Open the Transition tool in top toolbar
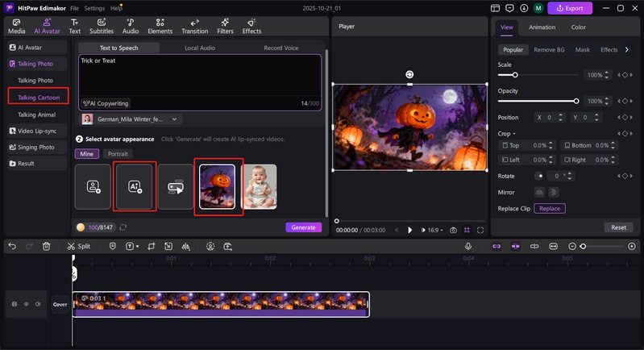This screenshot has height=350, width=644. (194, 26)
